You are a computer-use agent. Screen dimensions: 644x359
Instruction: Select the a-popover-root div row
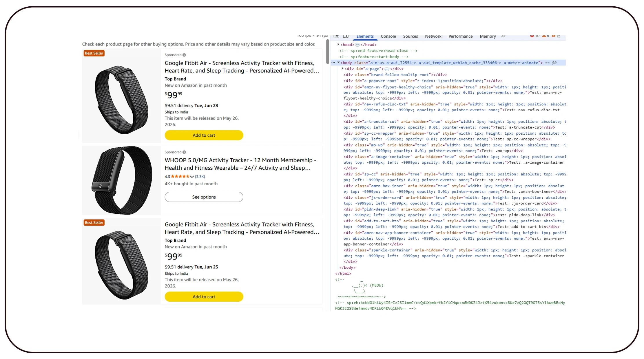(x=423, y=81)
